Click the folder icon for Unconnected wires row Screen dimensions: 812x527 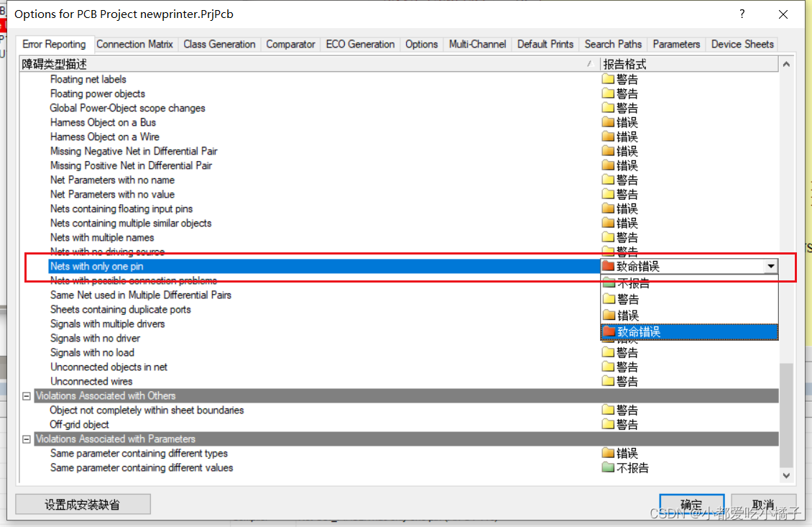[x=608, y=381]
